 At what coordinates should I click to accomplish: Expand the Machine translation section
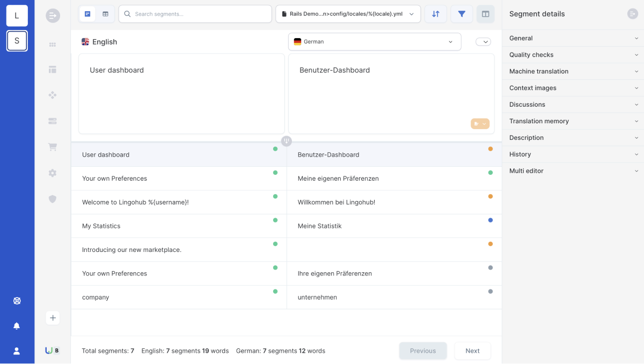click(x=573, y=71)
